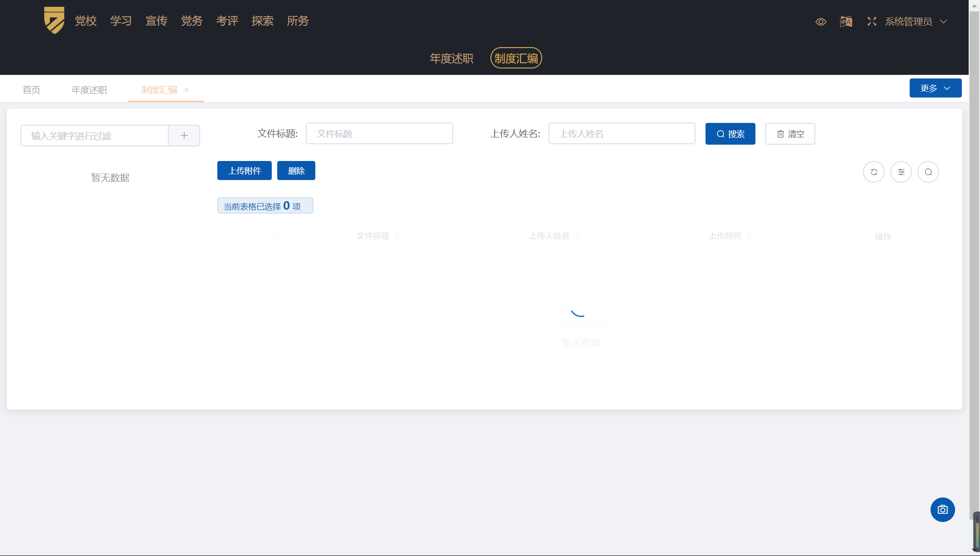Switch to the 年度述职 page tab

[89, 90]
